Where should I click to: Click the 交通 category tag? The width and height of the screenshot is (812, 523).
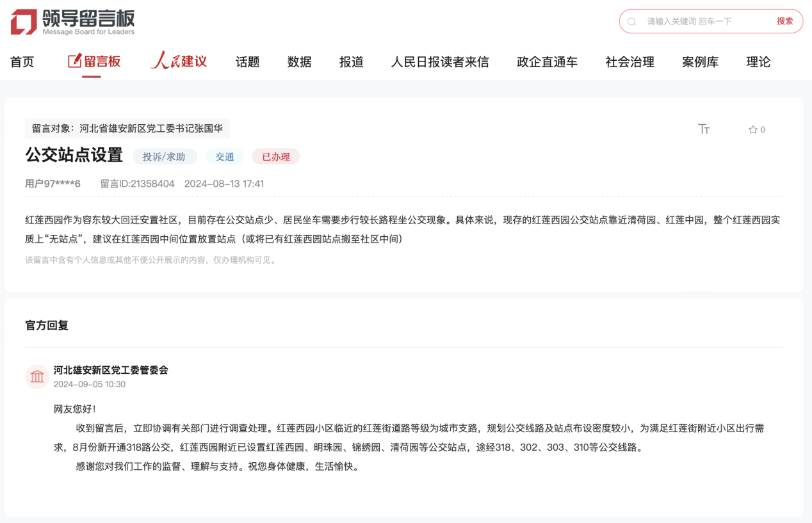click(225, 156)
